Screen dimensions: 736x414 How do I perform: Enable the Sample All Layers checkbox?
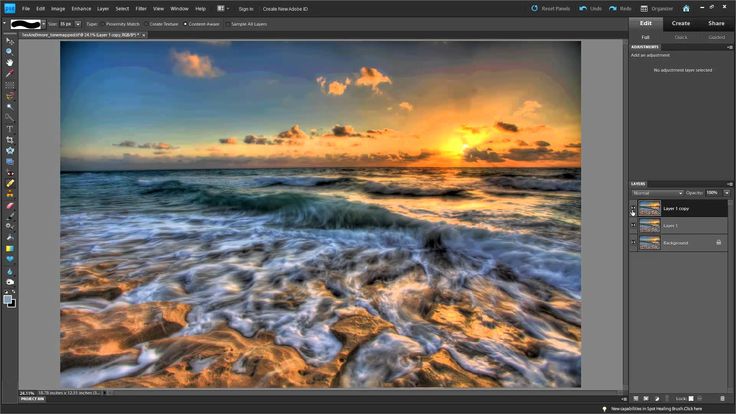[228, 22]
